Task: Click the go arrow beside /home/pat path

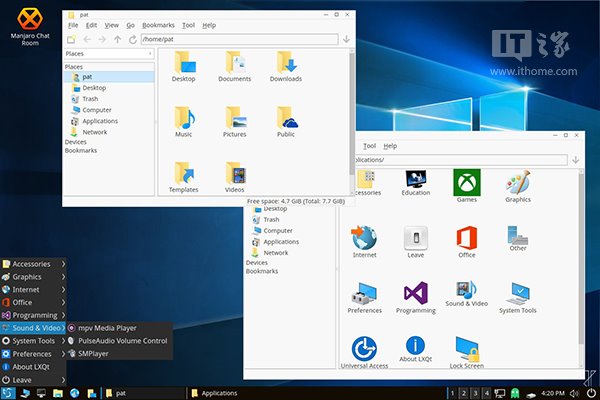Action: click(346, 39)
